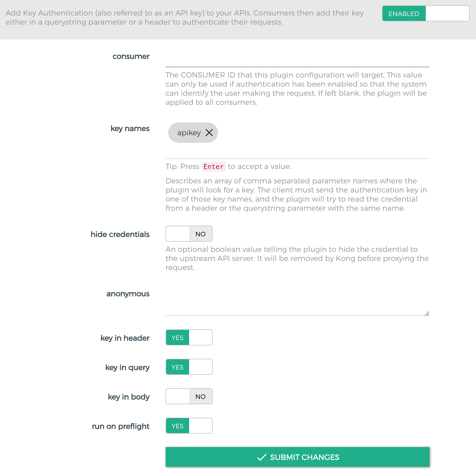
Task: Disable the key in header toggle
Action: tap(189, 337)
